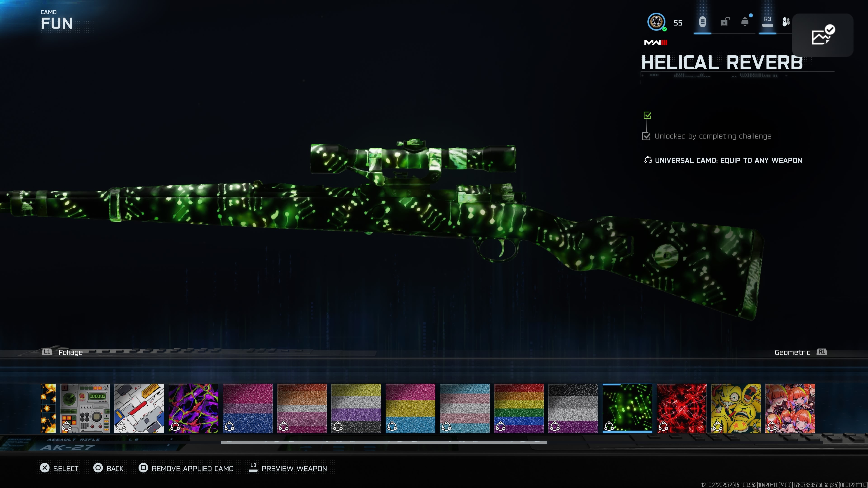Image resolution: width=868 pixels, height=488 pixels.
Task: Click the 'FUN' camo category heading
Action: tap(57, 23)
